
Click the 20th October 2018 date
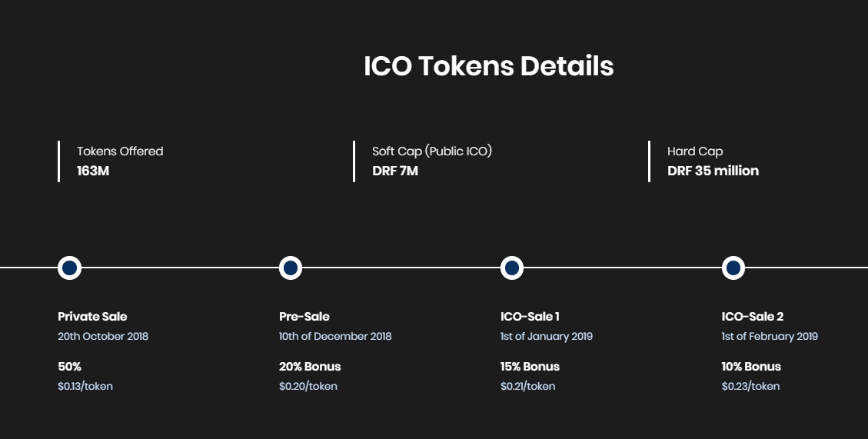pos(103,337)
